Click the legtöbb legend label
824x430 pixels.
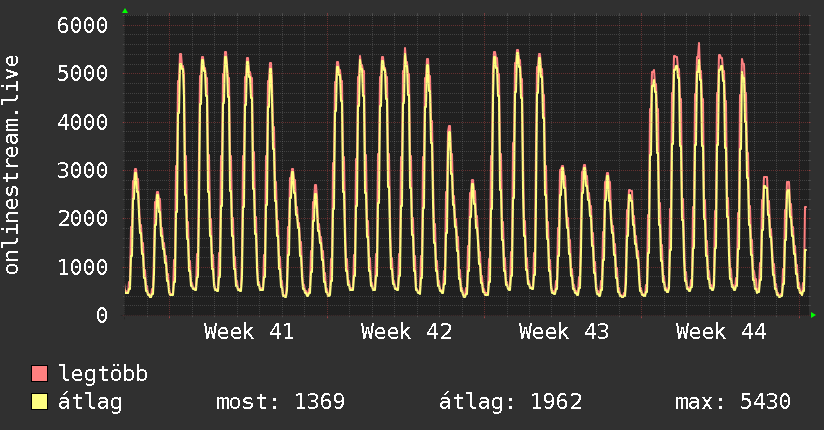point(103,374)
